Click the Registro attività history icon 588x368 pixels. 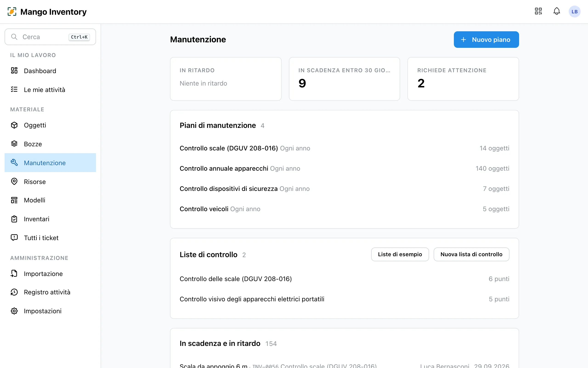coord(14,292)
